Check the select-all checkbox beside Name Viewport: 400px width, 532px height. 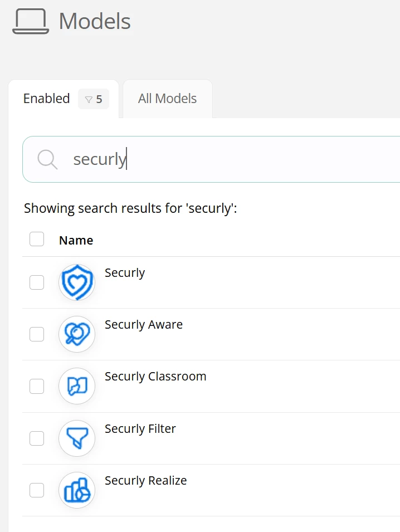tap(37, 240)
